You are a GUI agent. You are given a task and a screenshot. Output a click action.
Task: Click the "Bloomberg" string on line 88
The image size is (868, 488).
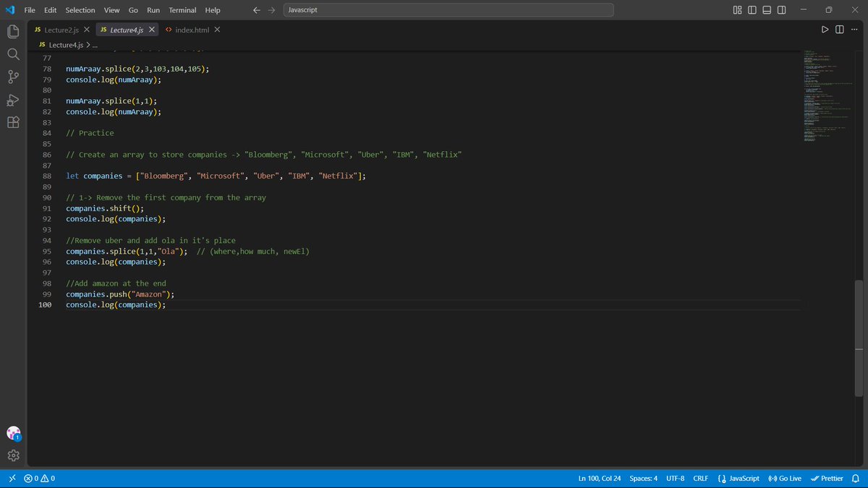pos(166,176)
